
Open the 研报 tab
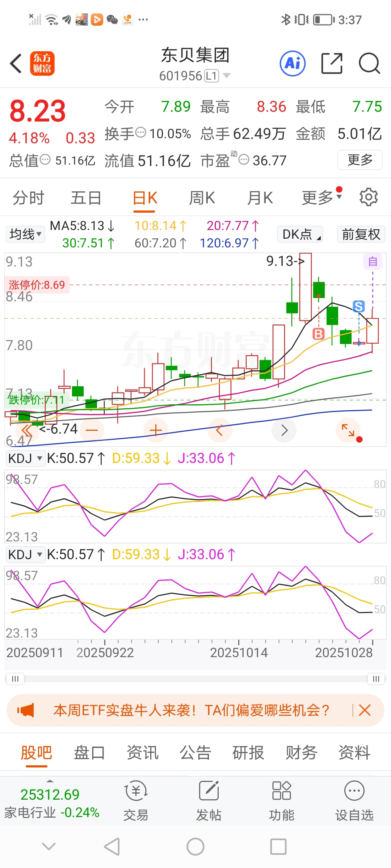tap(248, 753)
